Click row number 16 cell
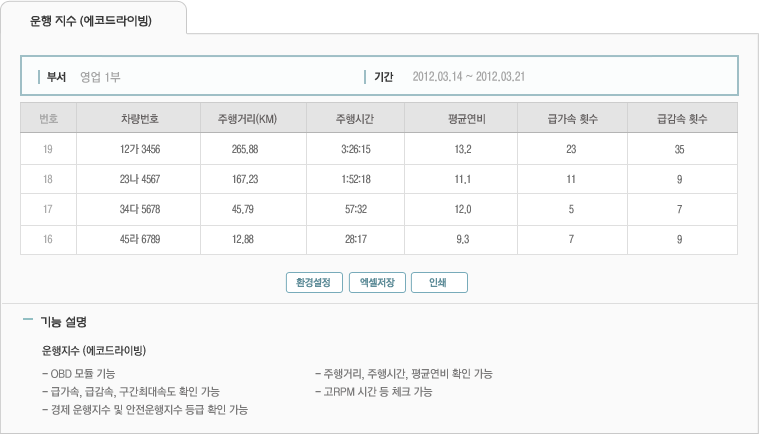The height and width of the screenshot is (434, 759). click(48, 240)
